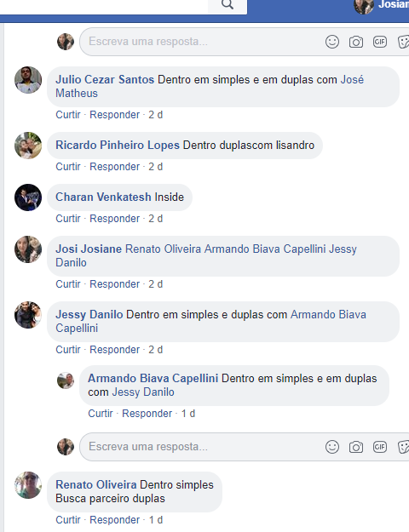Insert GIF in the top reply box
409x532 pixels.
coord(379,42)
